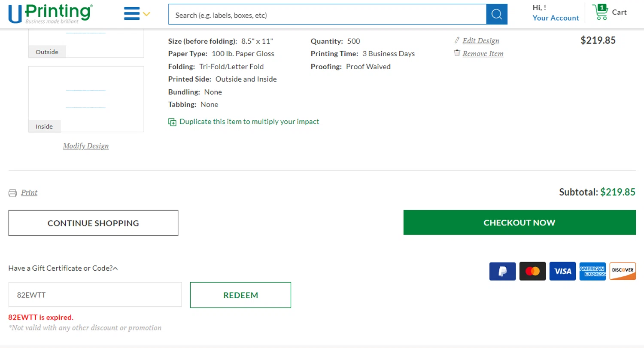Select the Visa payment icon
644x348 pixels.
(x=562, y=271)
